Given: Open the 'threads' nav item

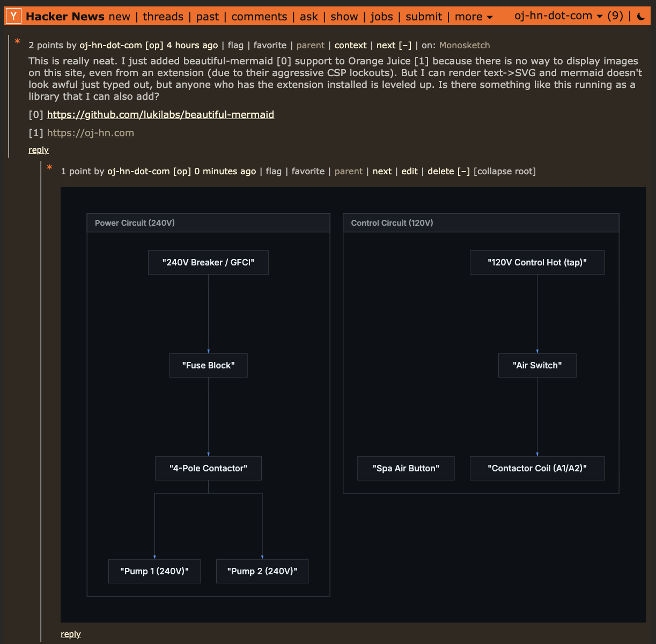Looking at the screenshot, I should pos(163,17).
